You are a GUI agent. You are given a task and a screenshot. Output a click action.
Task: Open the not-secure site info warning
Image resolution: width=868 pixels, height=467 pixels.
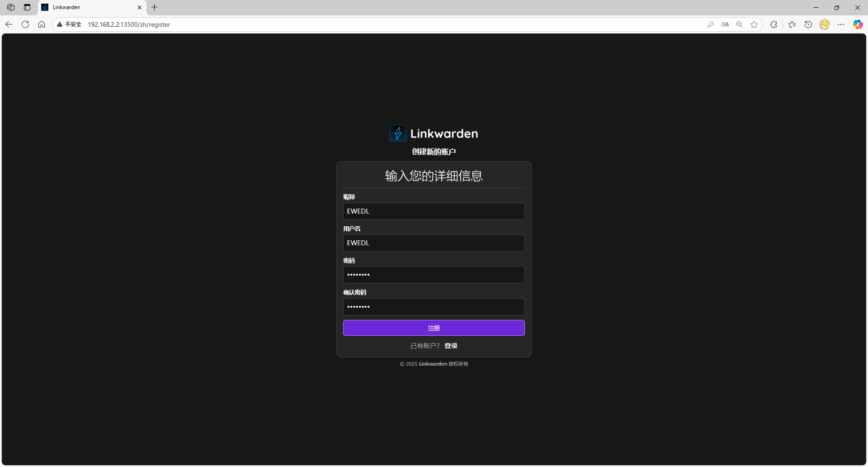click(x=69, y=24)
